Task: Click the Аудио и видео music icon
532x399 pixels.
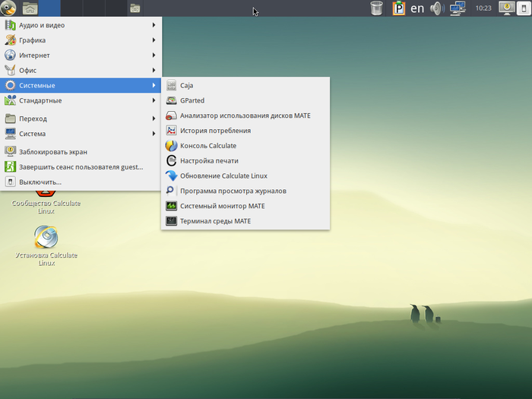Action: point(10,25)
